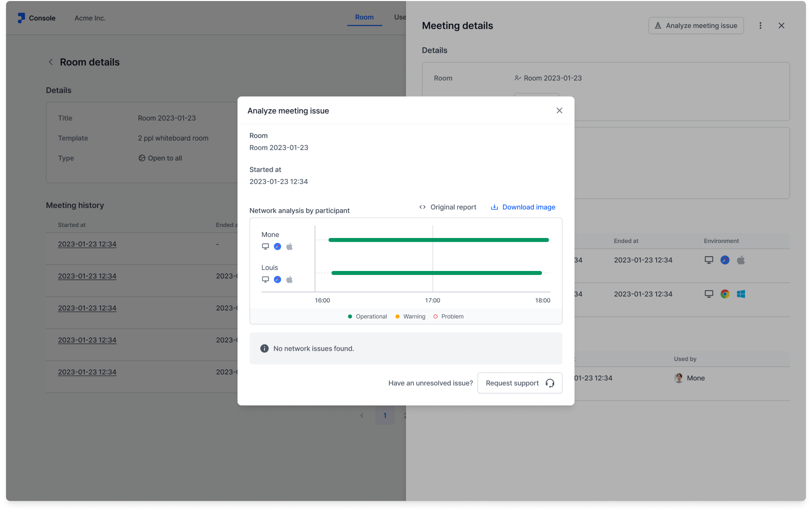Click the Acme Inc. organization name
Viewport: 812px width, 512px height.
[x=90, y=18]
